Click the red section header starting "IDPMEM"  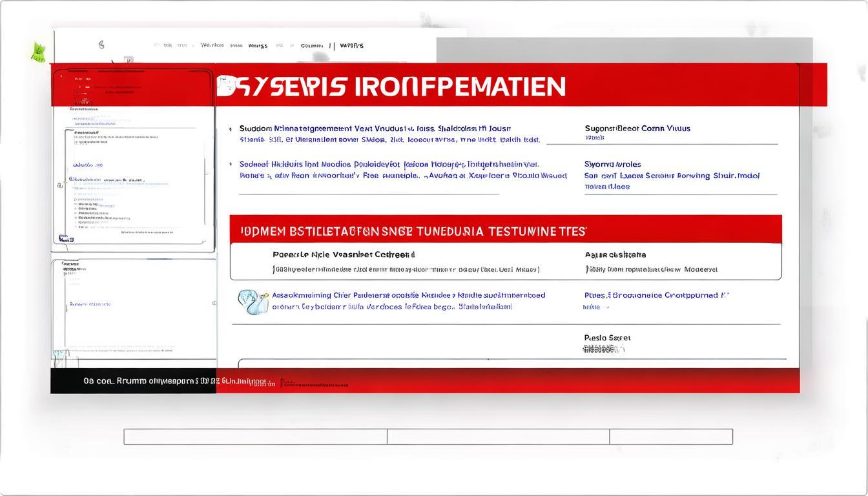(x=506, y=230)
